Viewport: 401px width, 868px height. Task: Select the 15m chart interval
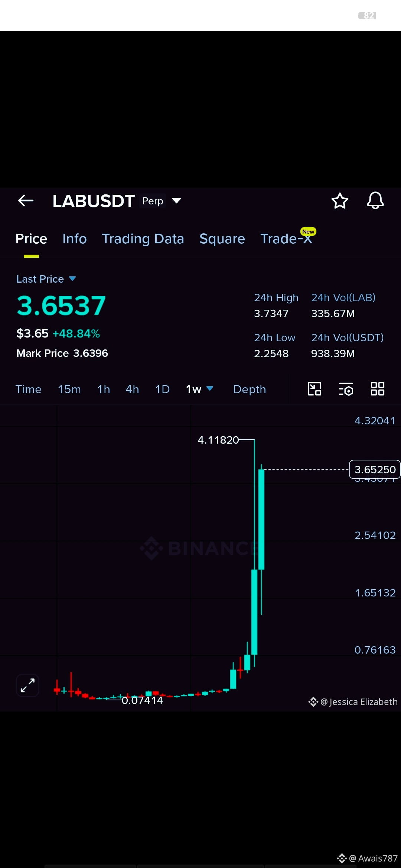click(69, 389)
